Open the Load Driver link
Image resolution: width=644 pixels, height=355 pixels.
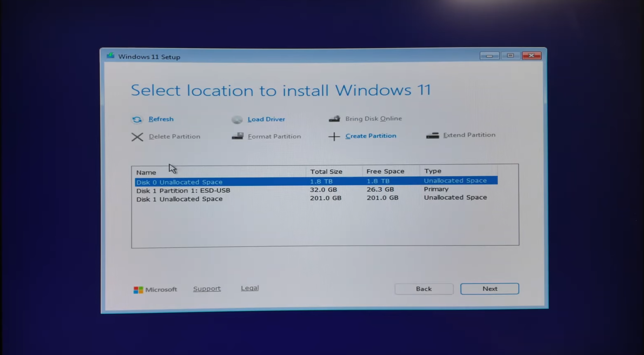coord(266,119)
